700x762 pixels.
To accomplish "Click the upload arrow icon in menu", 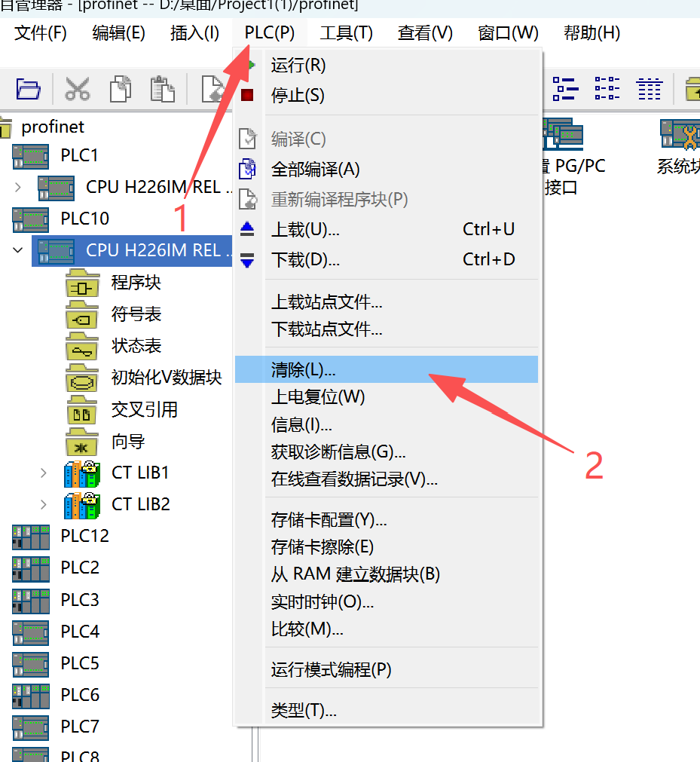I will 247,229.
